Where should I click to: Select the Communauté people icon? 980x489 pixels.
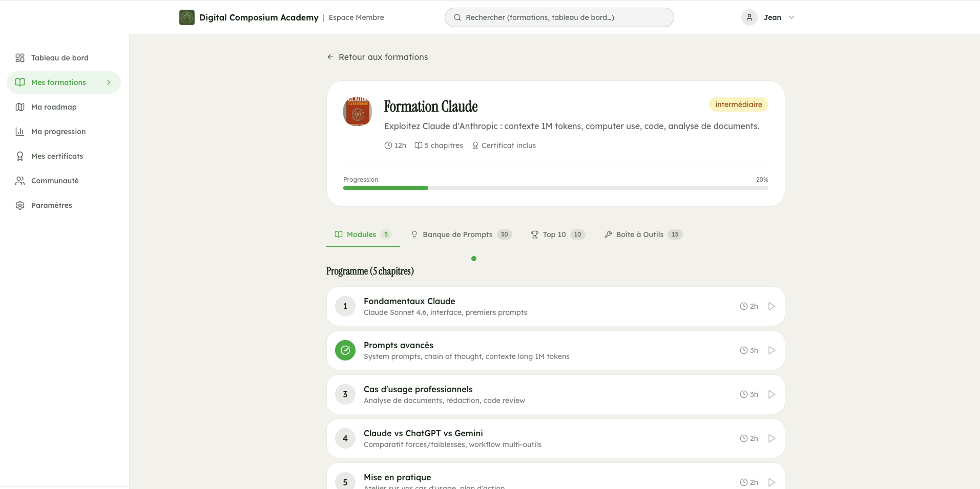click(19, 180)
